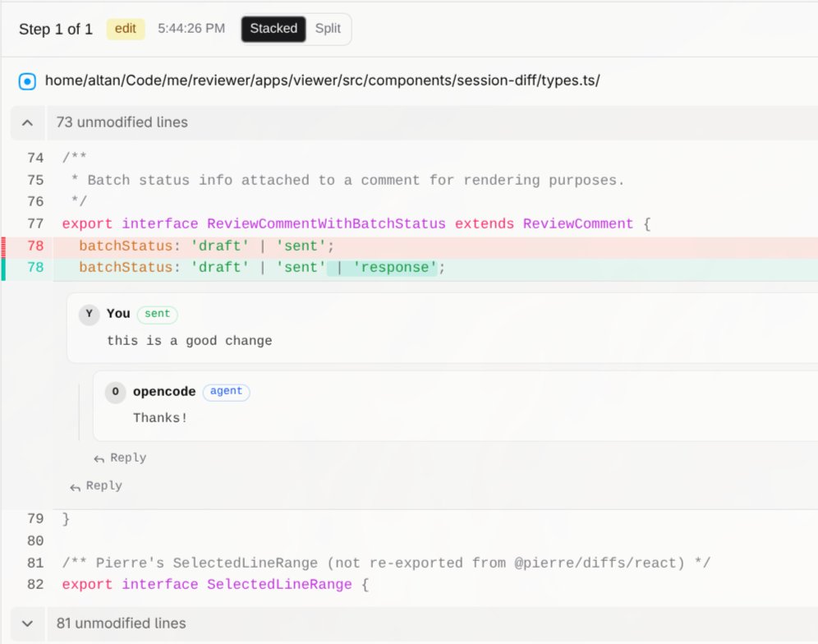Click line number 79

click(x=35, y=519)
